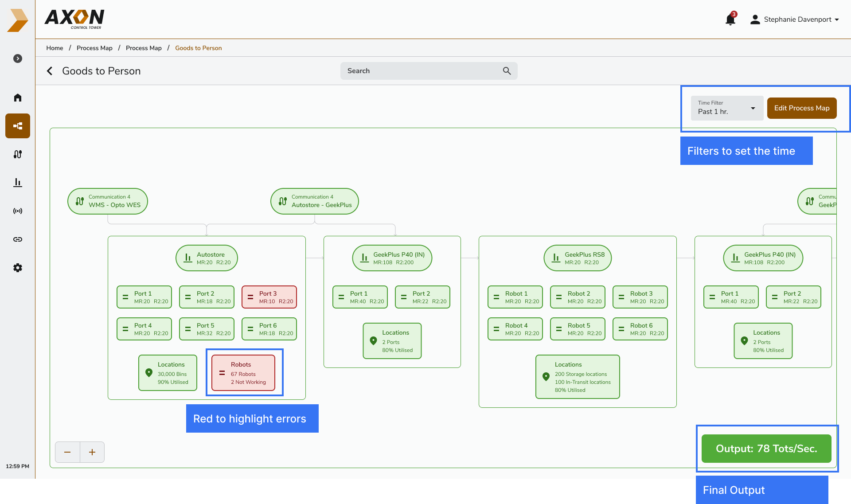Click the Robot 1 equals icon

496,297
